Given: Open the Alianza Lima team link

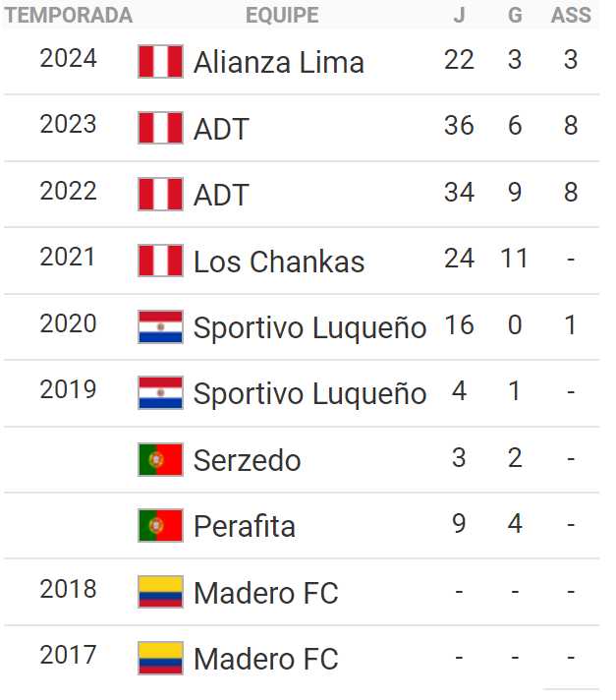Looking at the screenshot, I should click(x=279, y=63).
